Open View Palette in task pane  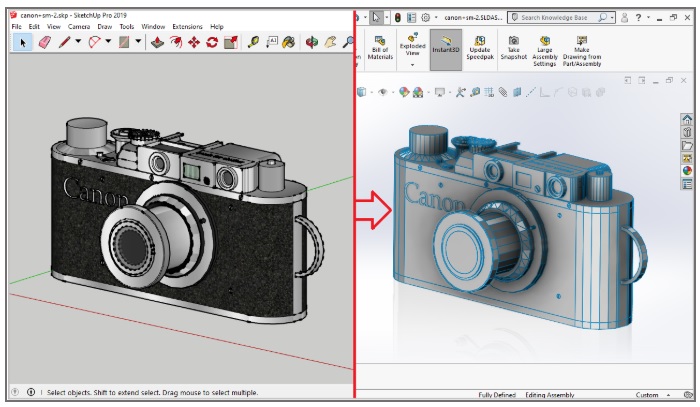coord(687,158)
